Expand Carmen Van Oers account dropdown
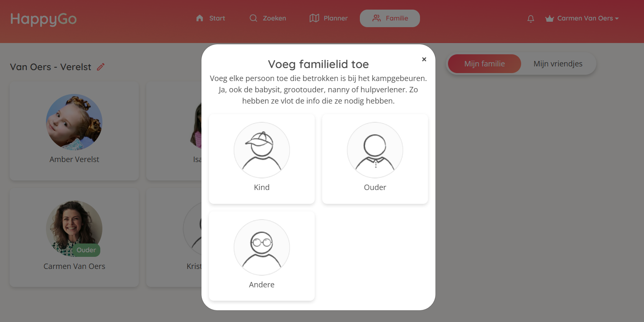 582,18
